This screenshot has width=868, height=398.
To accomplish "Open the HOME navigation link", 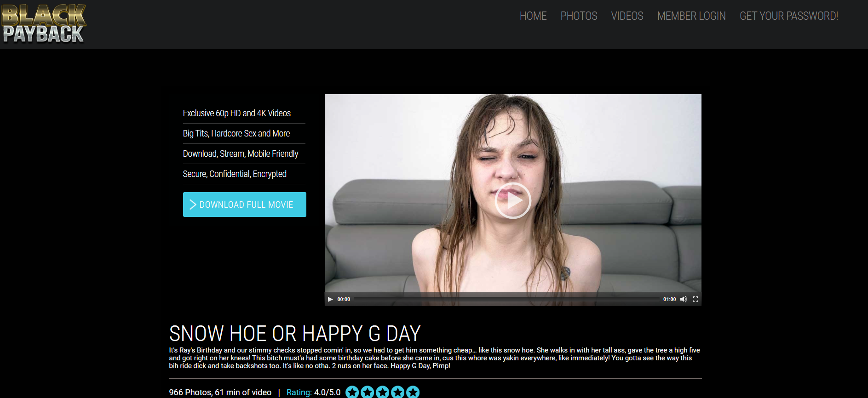I will (533, 16).
